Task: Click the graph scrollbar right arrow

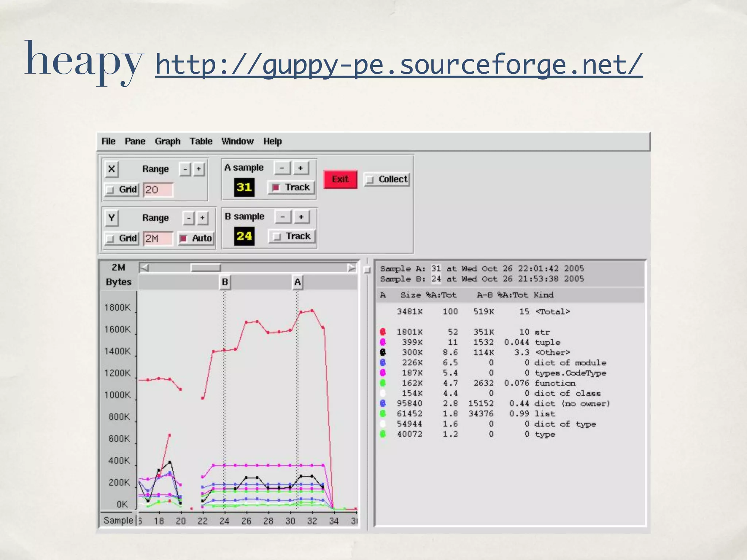Action: tap(351, 268)
